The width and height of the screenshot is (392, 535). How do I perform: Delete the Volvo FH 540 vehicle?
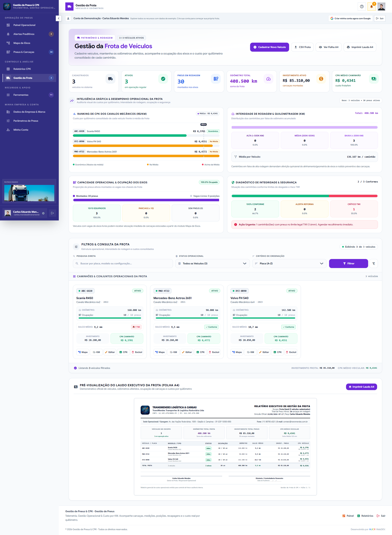click(291, 352)
